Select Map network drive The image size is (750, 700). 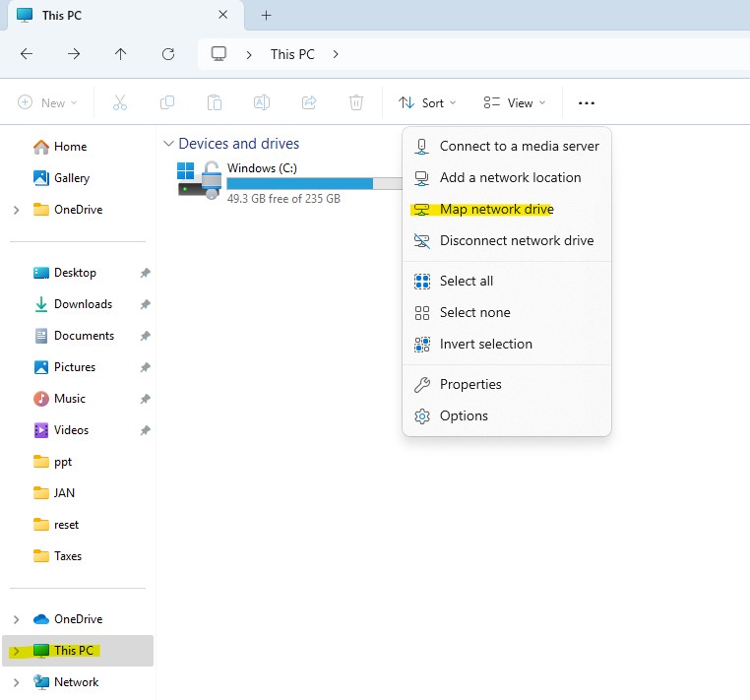507,209
